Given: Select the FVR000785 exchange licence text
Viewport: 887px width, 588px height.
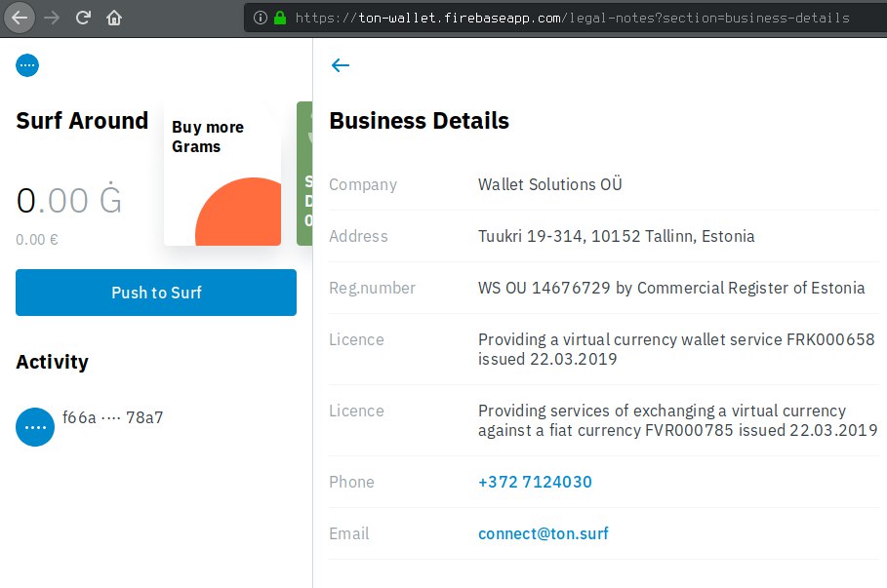Looking at the screenshot, I should [x=678, y=420].
